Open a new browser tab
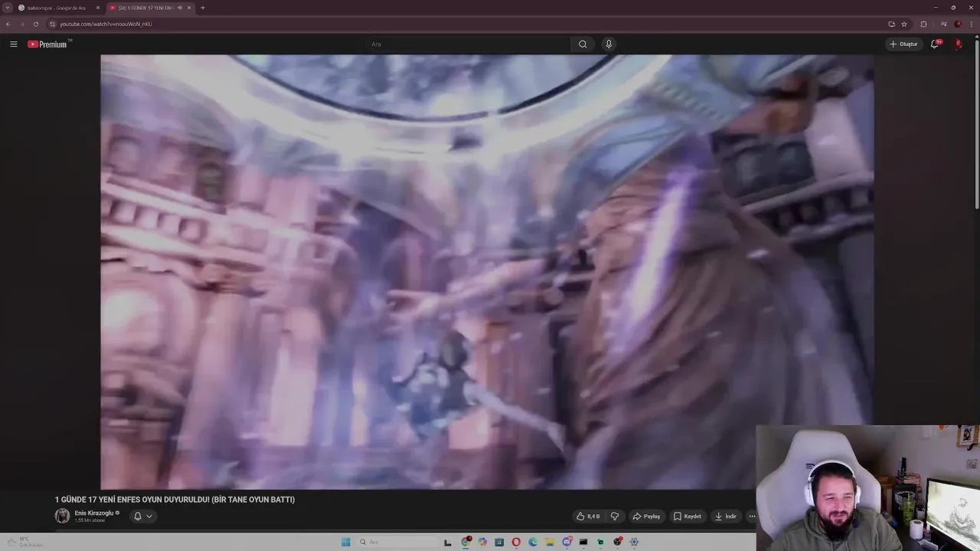 pos(202,8)
